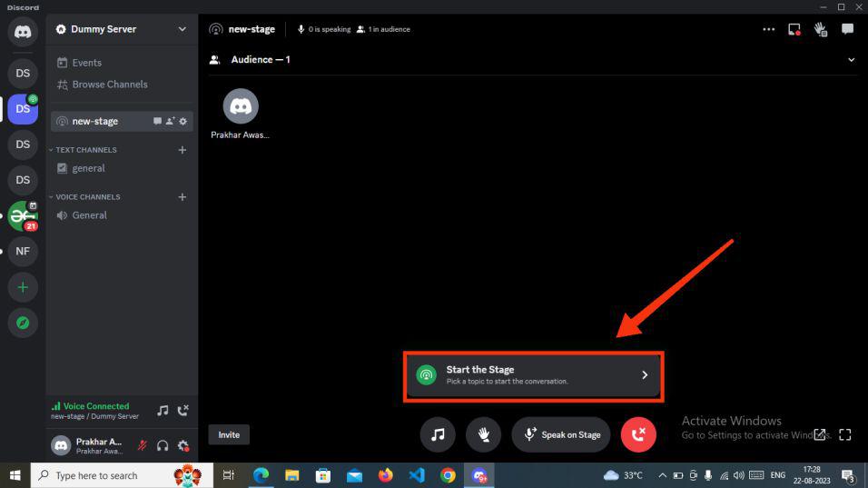This screenshot has width=868, height=488.
Task: Open more options three-dots in stage header
Action: coord(768,29)
